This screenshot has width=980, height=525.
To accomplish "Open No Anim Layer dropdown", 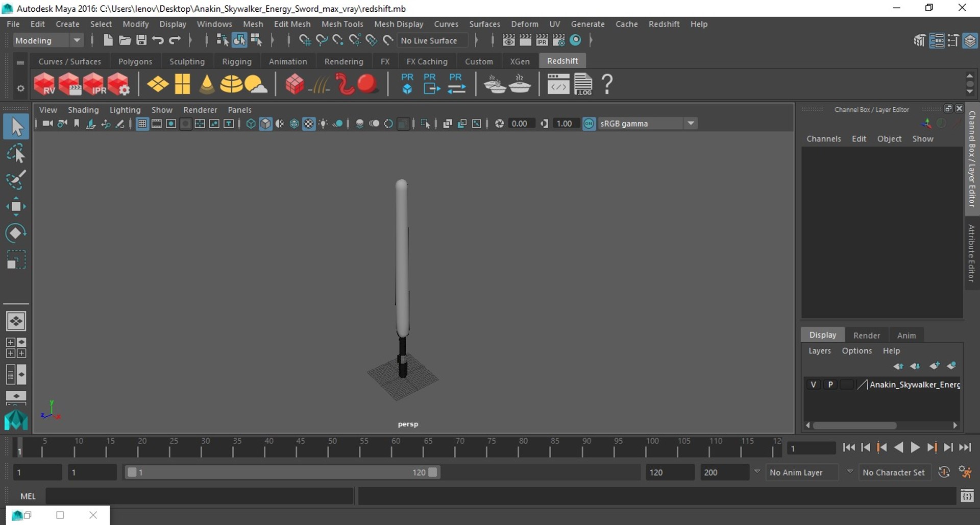I will coord(802,472).
